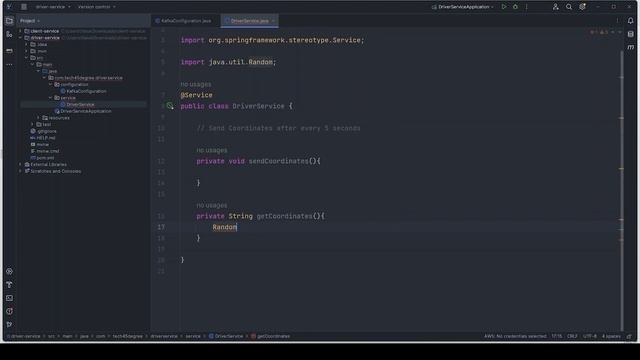The height and width of the screenshot is (360, 640).
Task: Open the AWS Toolkit sidebar icon
Action: tap(9, 51)
